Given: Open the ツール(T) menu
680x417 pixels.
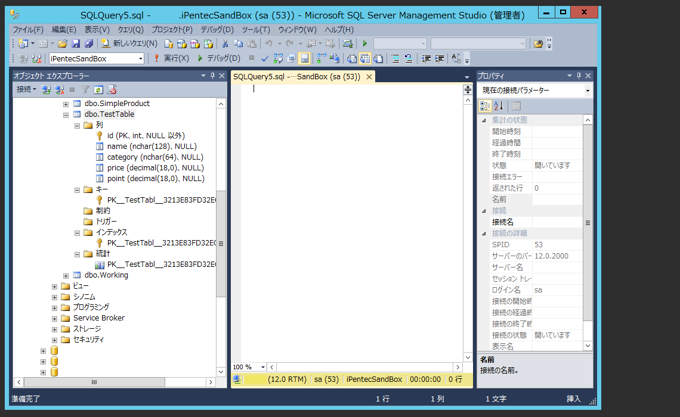Looking at the screenshot, I should 256,29.
